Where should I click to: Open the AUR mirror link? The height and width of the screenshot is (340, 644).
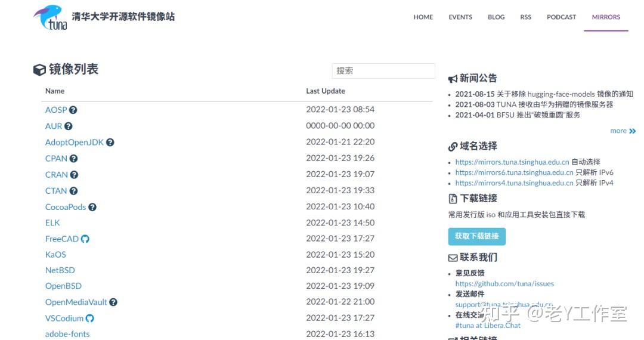(54, 126)
